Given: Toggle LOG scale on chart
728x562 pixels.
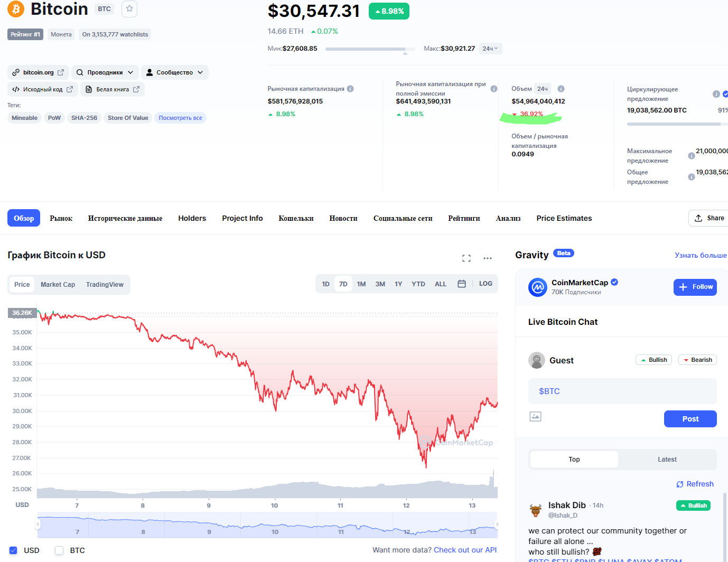Looking at the screenshot, I should coord(486,284).
